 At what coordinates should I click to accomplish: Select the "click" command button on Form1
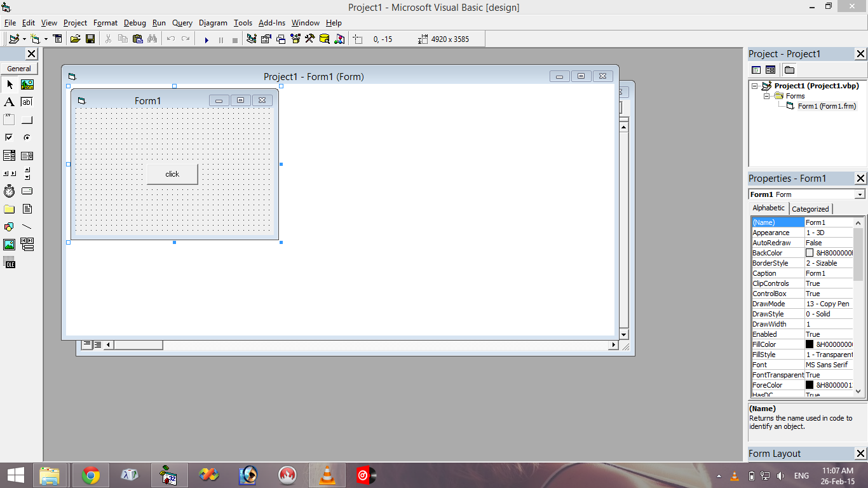[x=172, y=174]
